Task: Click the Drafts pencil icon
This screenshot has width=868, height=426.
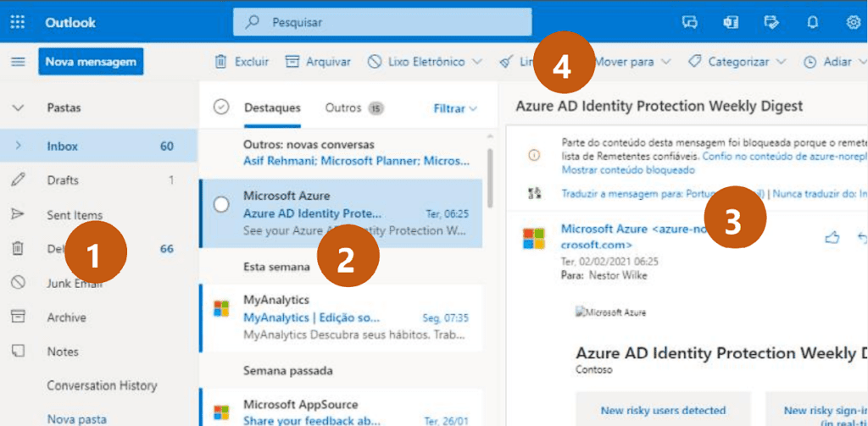Action: (19, 180)
